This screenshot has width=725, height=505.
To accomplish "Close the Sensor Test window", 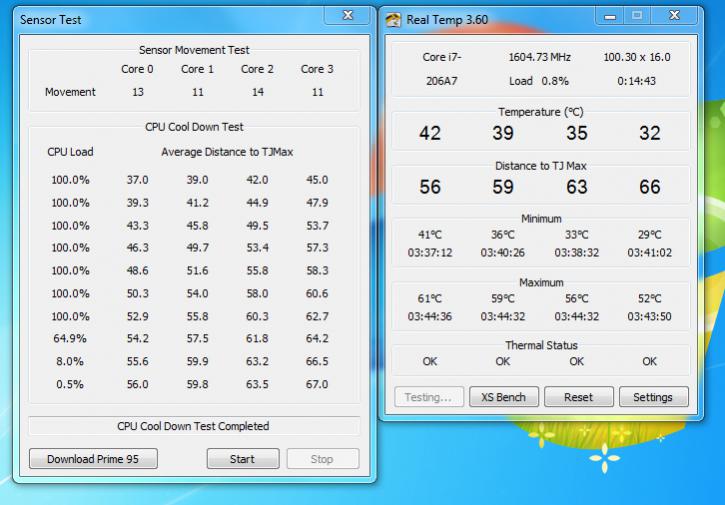I will (348, 15).
